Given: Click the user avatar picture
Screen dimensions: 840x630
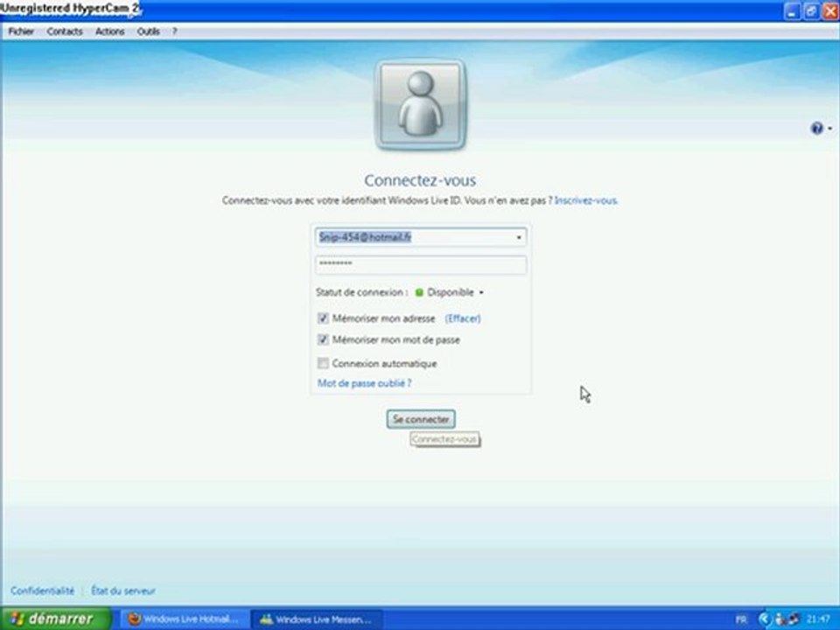Looking at the screenshot, I should 421,104.
